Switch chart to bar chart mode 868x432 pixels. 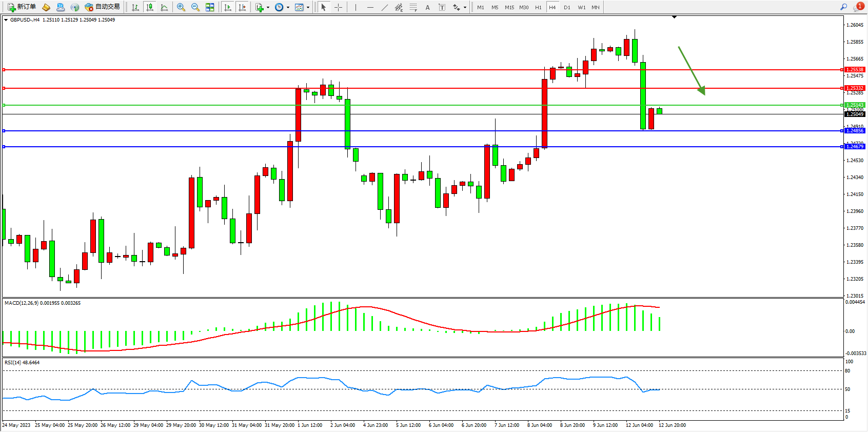[x=135, y=7]
